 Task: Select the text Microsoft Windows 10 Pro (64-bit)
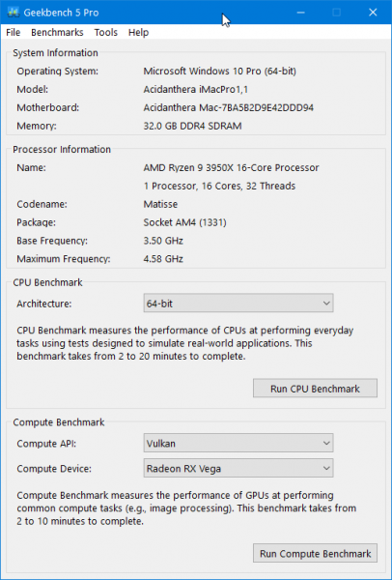coord(220,71)
